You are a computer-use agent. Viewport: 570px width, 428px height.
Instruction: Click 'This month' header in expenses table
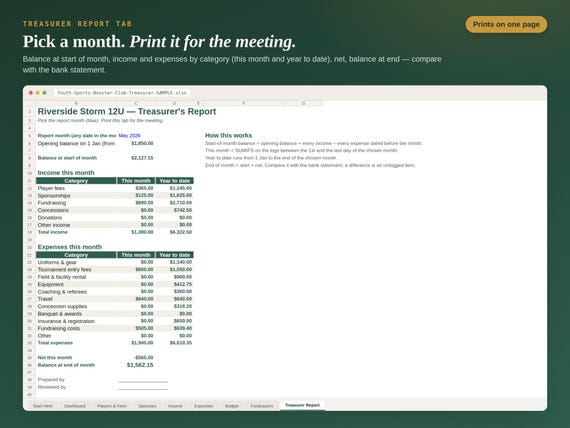pos(136,255)
